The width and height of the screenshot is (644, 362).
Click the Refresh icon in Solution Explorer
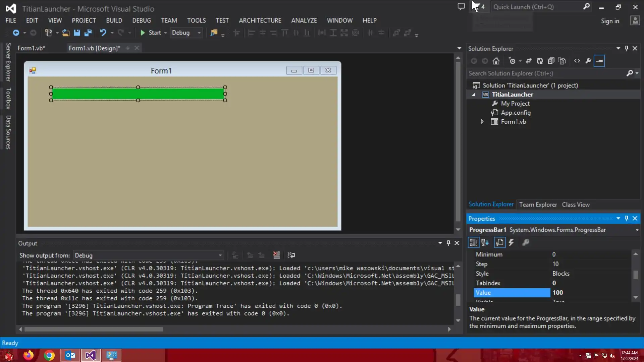pyautogui.click(x=540, y=61)
